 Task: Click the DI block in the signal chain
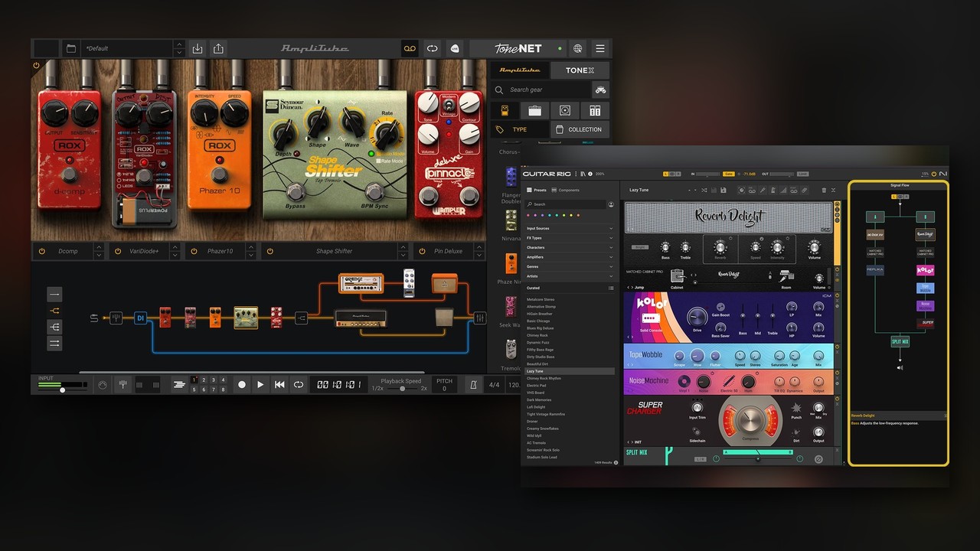pyautogui.click(x=140, y=318)
